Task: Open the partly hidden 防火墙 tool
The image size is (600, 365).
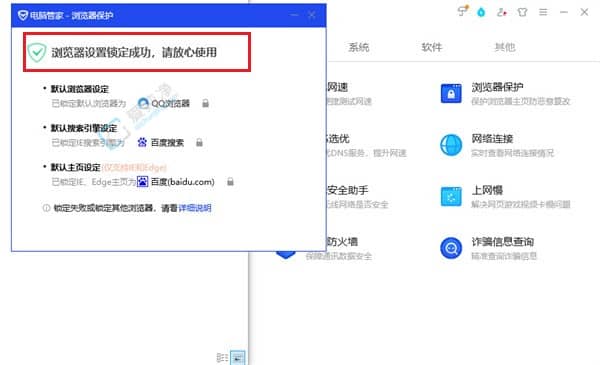Action: [342, 242]
